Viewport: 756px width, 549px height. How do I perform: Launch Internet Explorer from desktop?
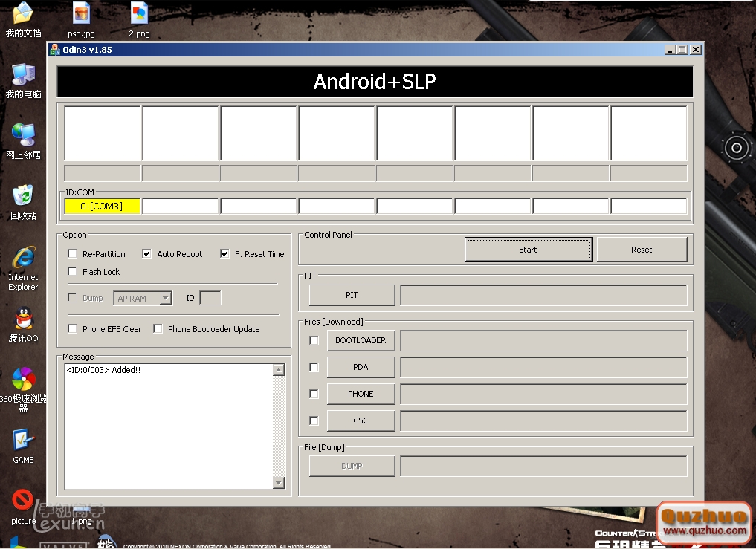pyautogui.click(x=23, y=258)
